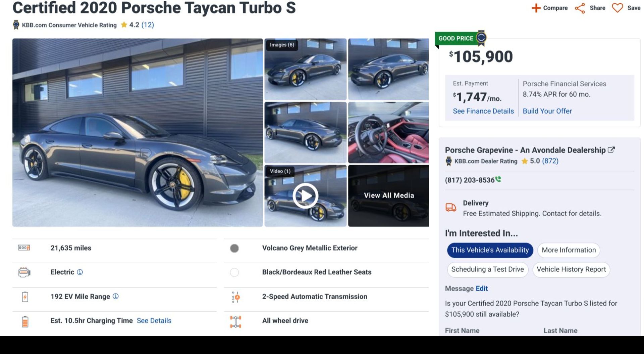Image resolution: width=644 pixels, height=354 pixels.
Task: Click the Save heart icon
Action: (x=617, y=8)
